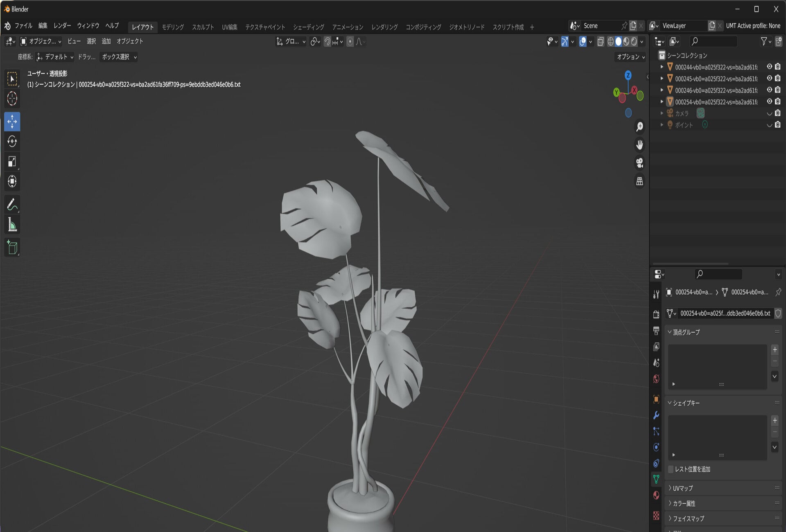Select the Measure tool

coord(12,225)
